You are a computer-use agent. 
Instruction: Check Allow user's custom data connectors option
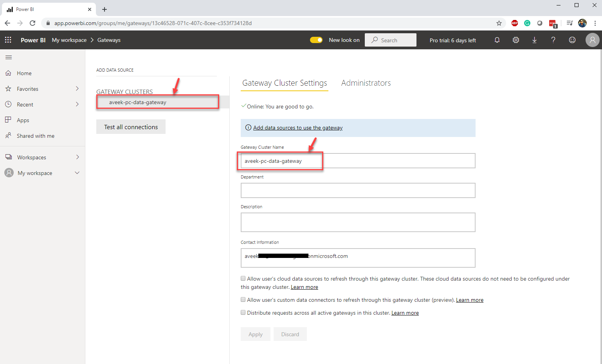[x=243, y=300]
